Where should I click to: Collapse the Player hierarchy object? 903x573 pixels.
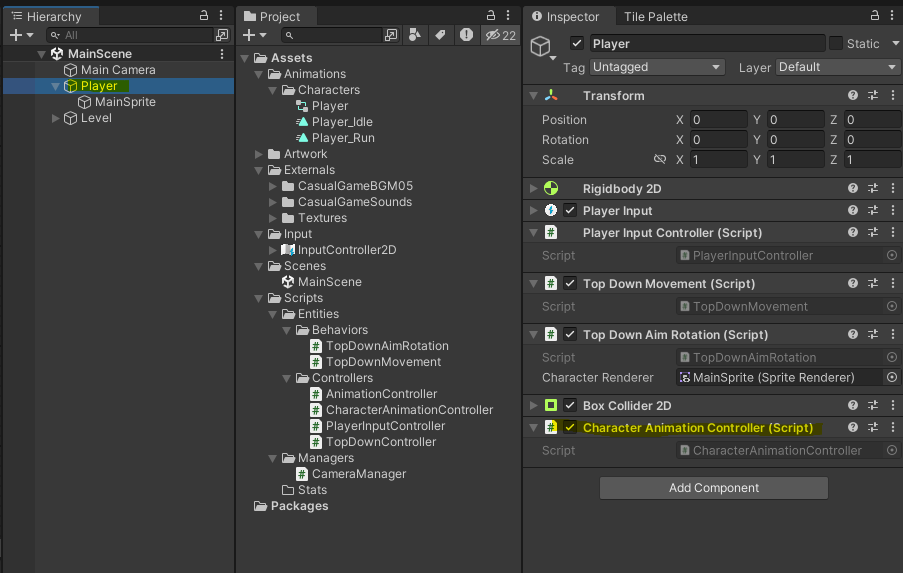[x=55, y=86]
